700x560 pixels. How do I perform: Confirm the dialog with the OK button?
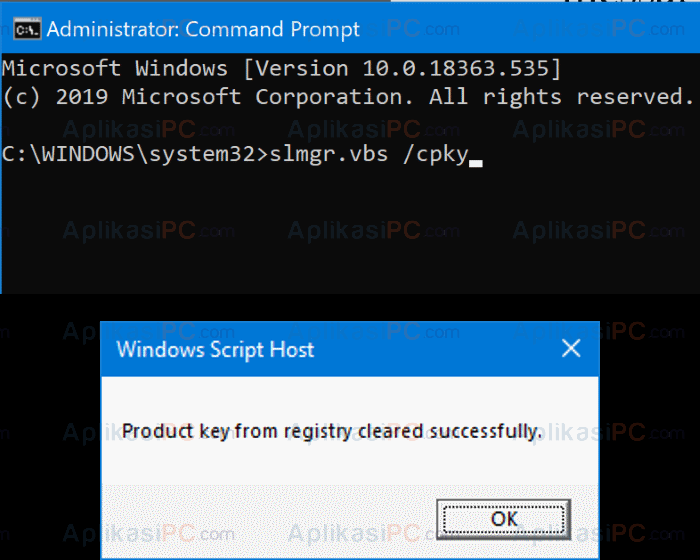click(504, 519)
